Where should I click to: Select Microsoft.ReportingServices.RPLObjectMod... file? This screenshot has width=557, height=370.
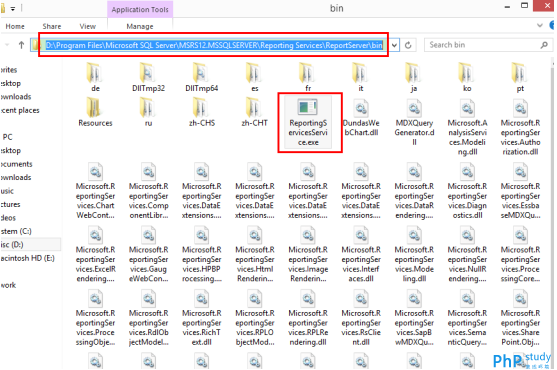255,317
